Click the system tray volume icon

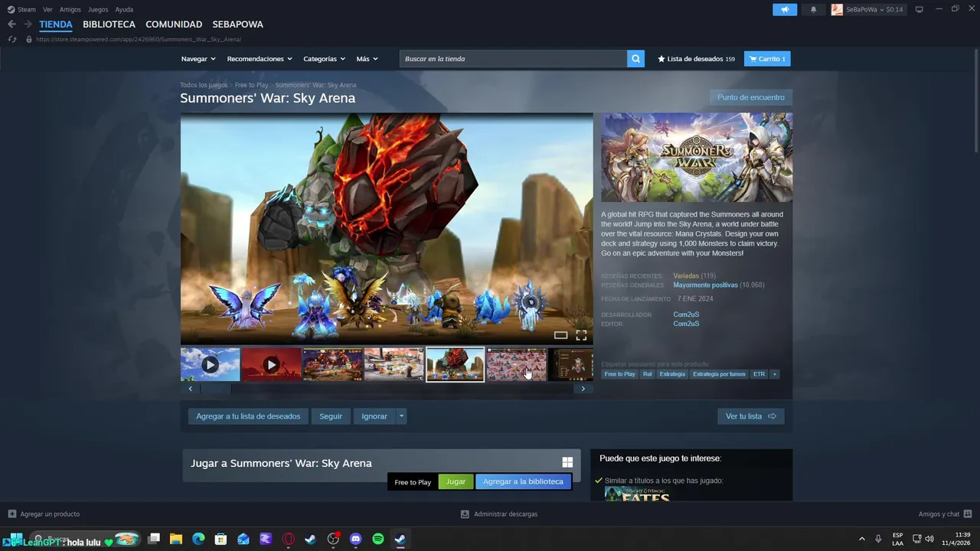click(x=929, y=539)
